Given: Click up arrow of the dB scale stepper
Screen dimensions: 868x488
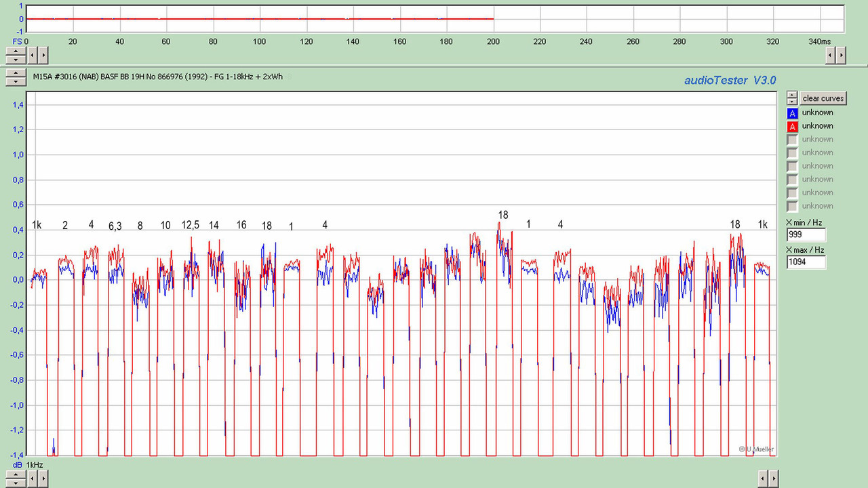Looking at the screenshot, I should coord(15,474).
